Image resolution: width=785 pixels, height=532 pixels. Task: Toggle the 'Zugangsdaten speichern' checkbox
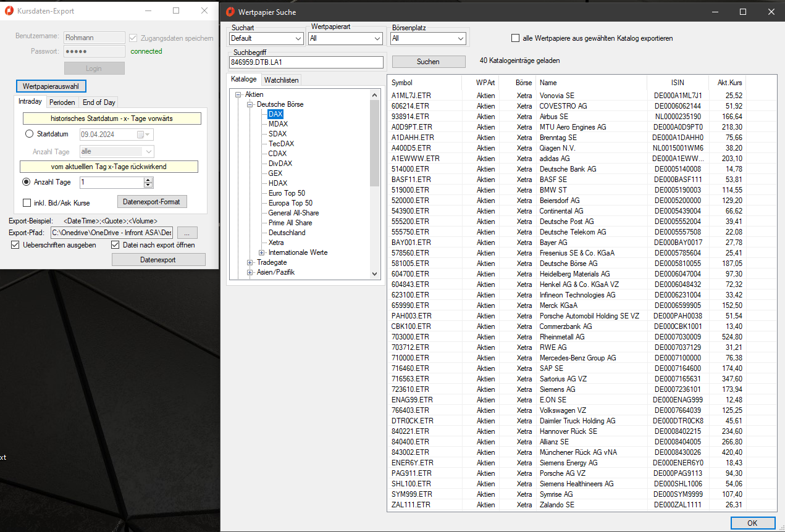(133, 38)
